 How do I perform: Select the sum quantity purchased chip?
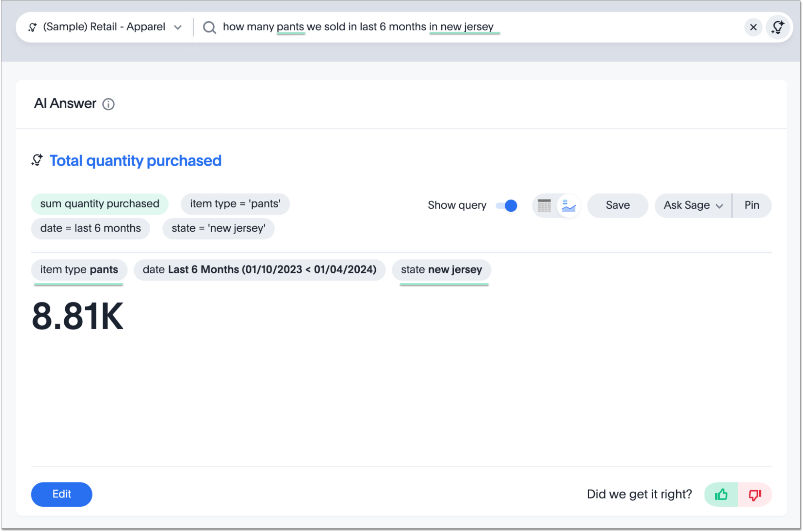pyautogui.click(x=100, y=204)
